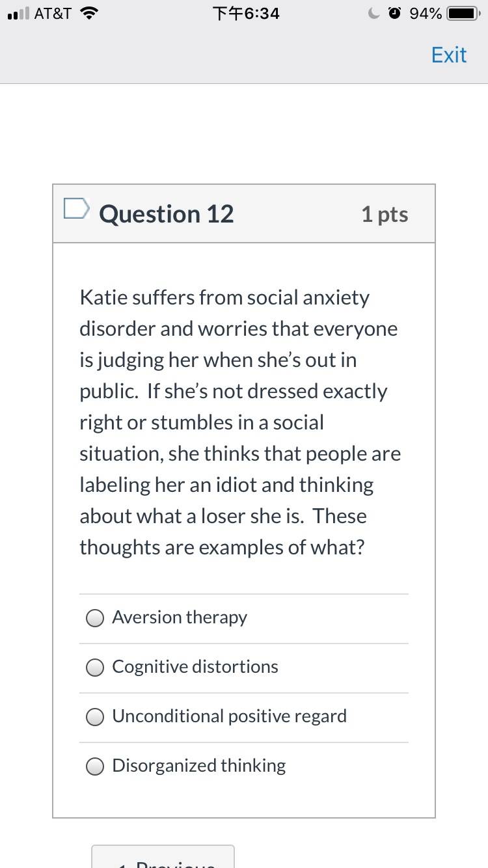Viewport: 488px width, 868px height.
Task: Tap the battery indicator icon
Action: click(x=465, y=14)
